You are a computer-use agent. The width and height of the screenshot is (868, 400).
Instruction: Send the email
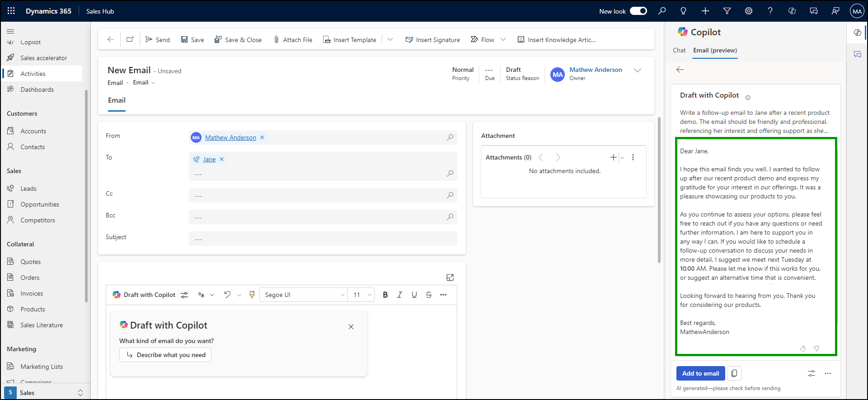158,40
